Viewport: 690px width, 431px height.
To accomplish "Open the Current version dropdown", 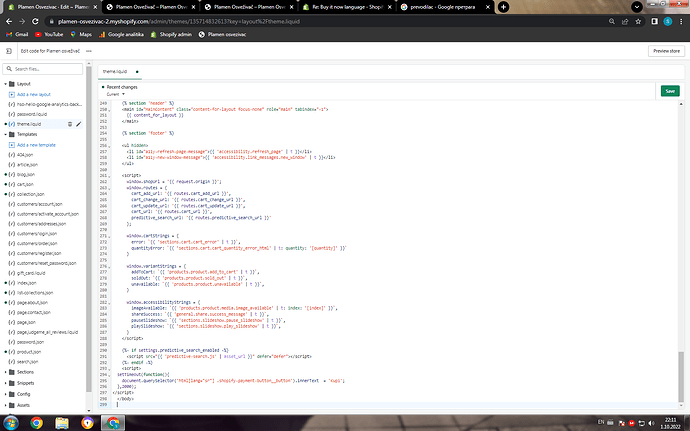I will 114,93.
